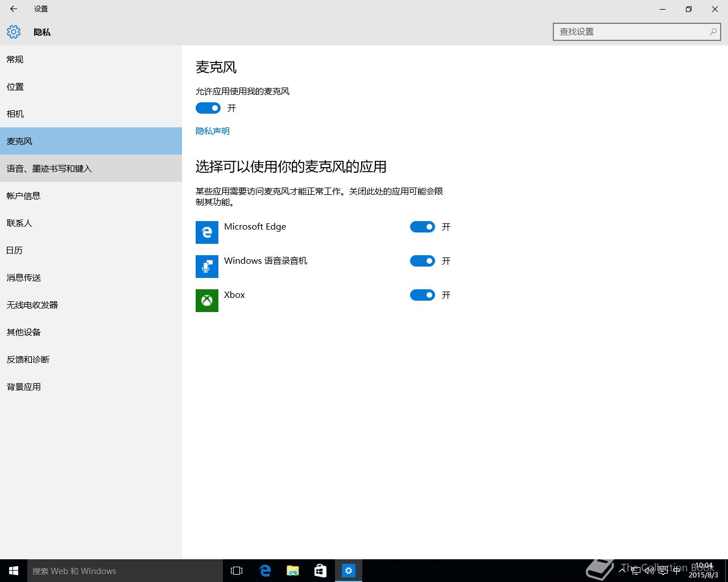The image size is (728, 582).
Task: Click the 搜索 Web 和 Windows taskbar box
Action: point(125,571)
